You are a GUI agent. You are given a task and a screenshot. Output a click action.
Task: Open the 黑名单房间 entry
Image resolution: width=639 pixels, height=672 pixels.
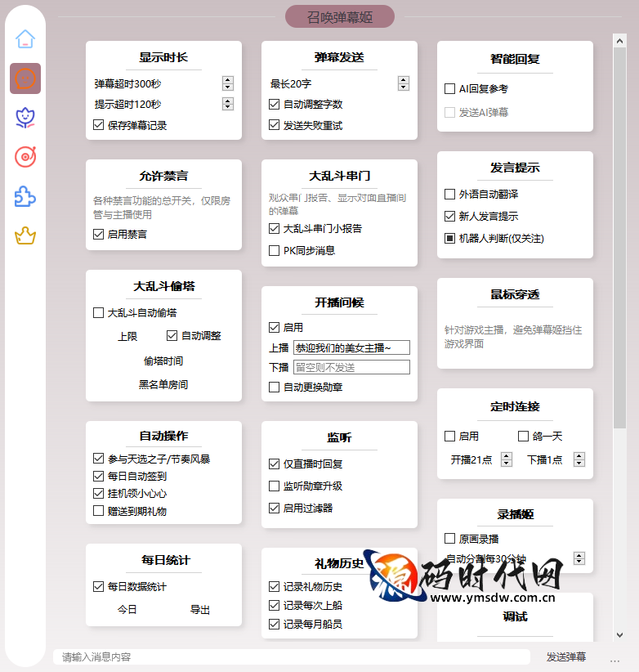pyautogui.click(x=163, y=384)
